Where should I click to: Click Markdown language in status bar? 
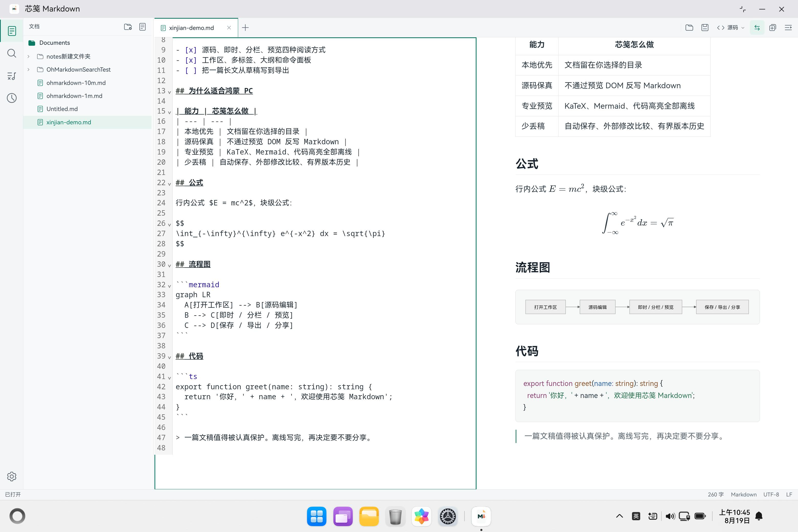(x=743, y=494)
